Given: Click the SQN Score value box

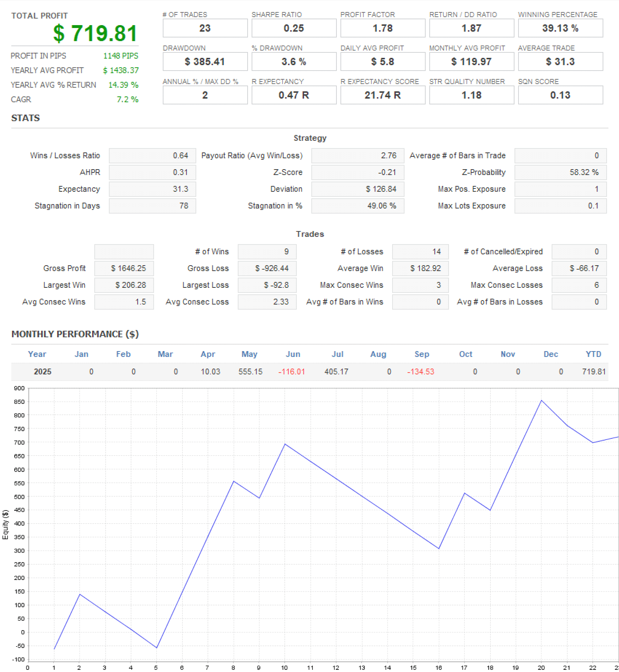Looking at the screenshot, I should pos(560,95).
